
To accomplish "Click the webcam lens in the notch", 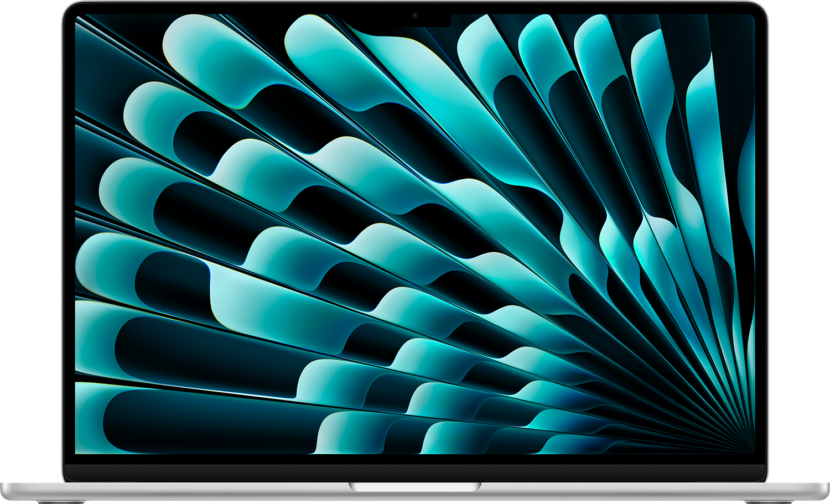I will click(x=415, y=15).
